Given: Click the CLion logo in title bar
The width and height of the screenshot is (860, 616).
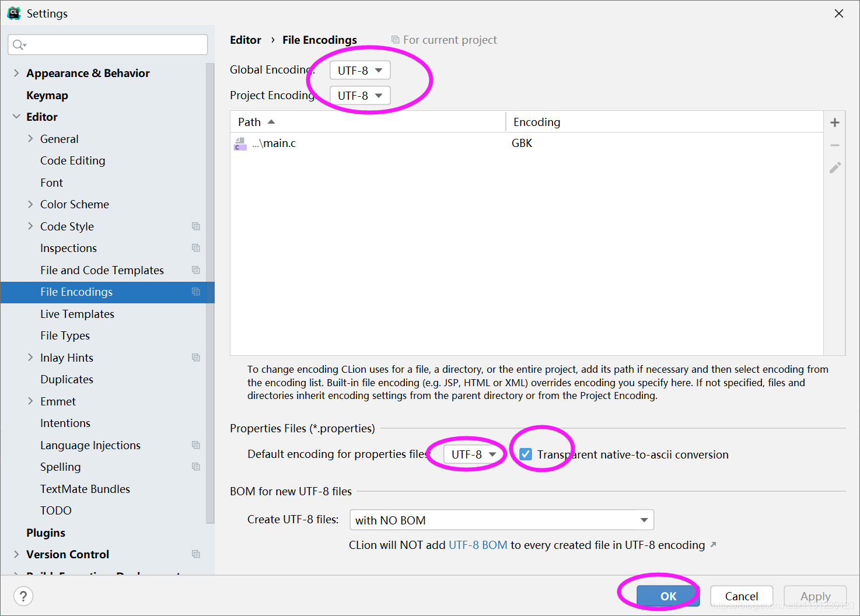Looking at the screenshot, I should click(13, 13).
